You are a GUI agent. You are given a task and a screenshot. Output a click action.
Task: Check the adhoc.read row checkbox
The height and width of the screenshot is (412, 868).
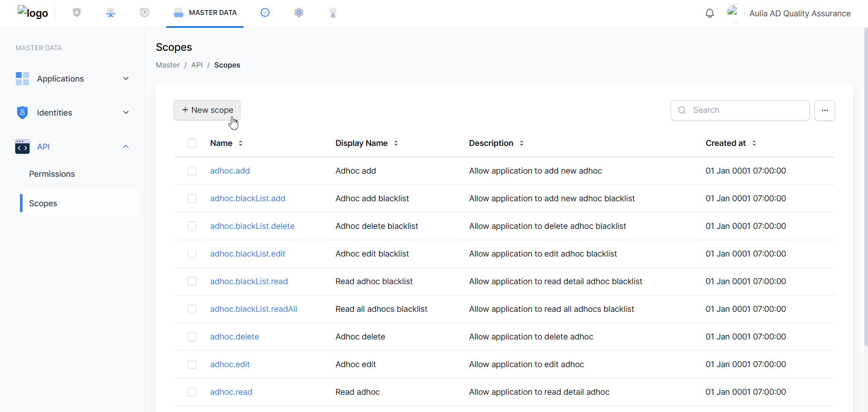[192, 392]
